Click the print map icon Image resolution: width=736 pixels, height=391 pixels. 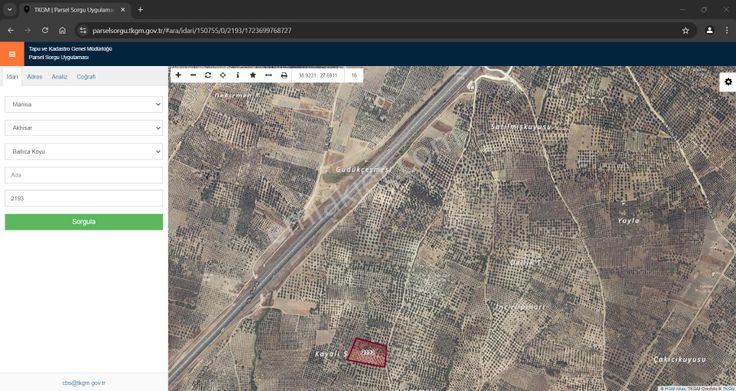[284, 75]
